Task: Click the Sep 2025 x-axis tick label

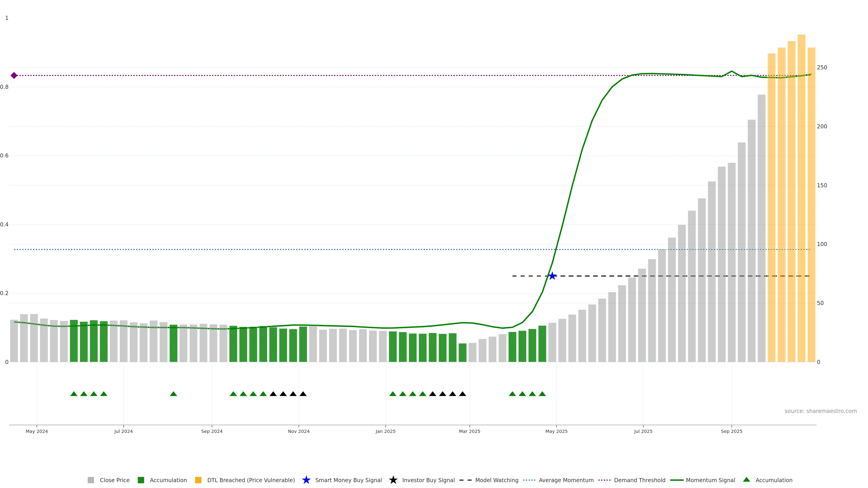Action: coord(731,431)
